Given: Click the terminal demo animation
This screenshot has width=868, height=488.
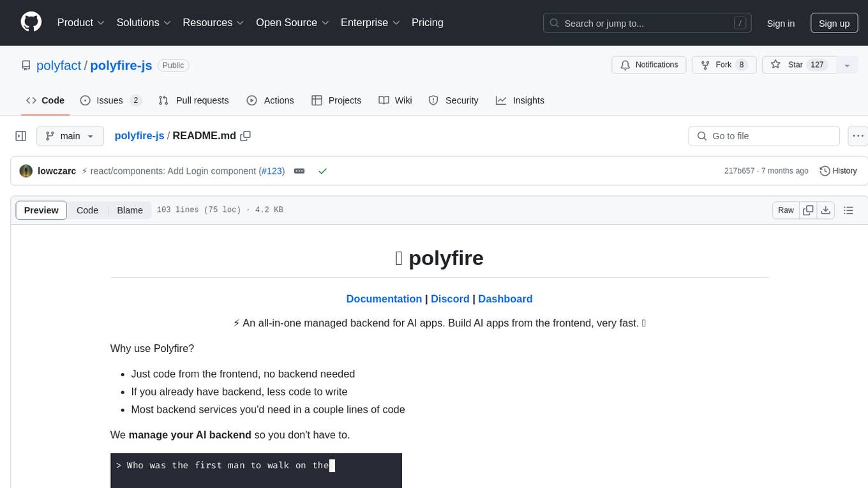Looking at the screenshot, I should 256,470.
